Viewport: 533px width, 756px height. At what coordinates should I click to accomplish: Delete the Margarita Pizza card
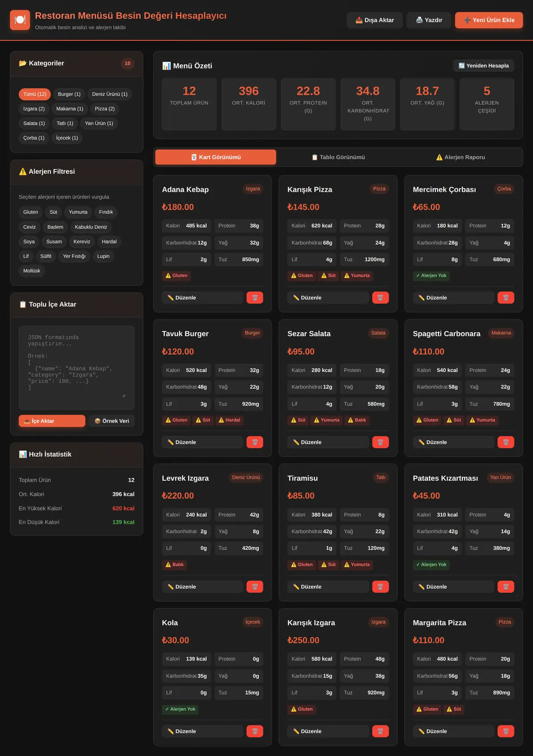(x=505, y=731)
